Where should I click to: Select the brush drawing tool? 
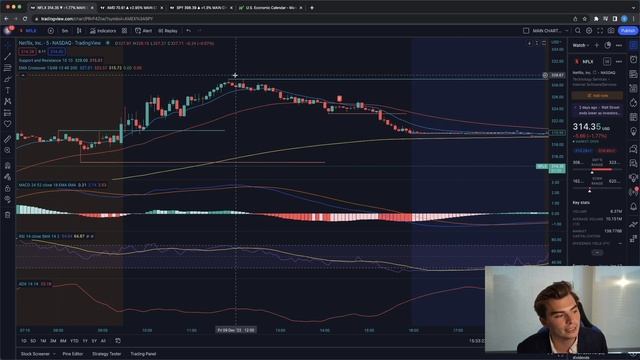(x=7, y=79)
